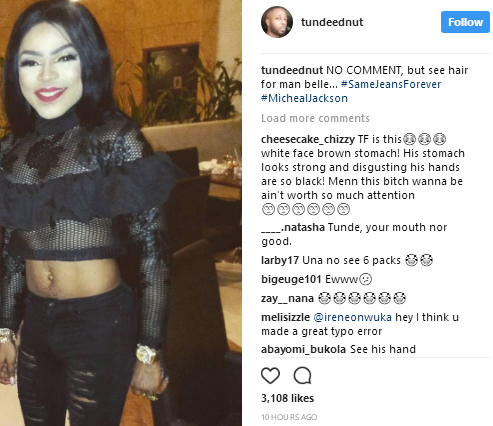This screenshot has width=493, height=426.
Task: Open the #MichealJackson hashtag
Action: coord(304,98)
